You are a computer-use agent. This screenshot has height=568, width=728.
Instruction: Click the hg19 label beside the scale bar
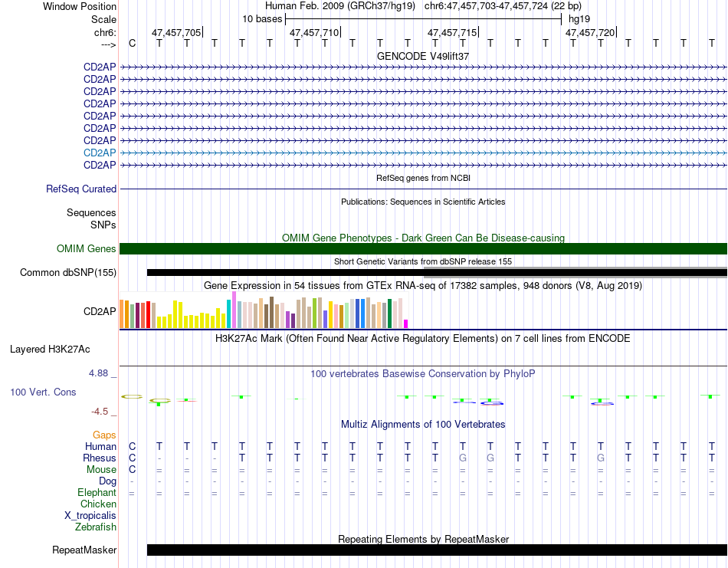pos(579,19)
